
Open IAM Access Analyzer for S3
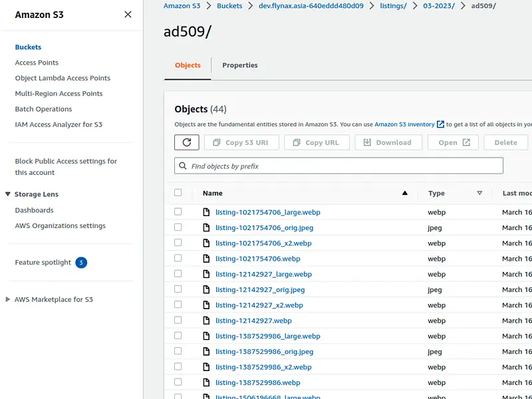pos(59,124)
